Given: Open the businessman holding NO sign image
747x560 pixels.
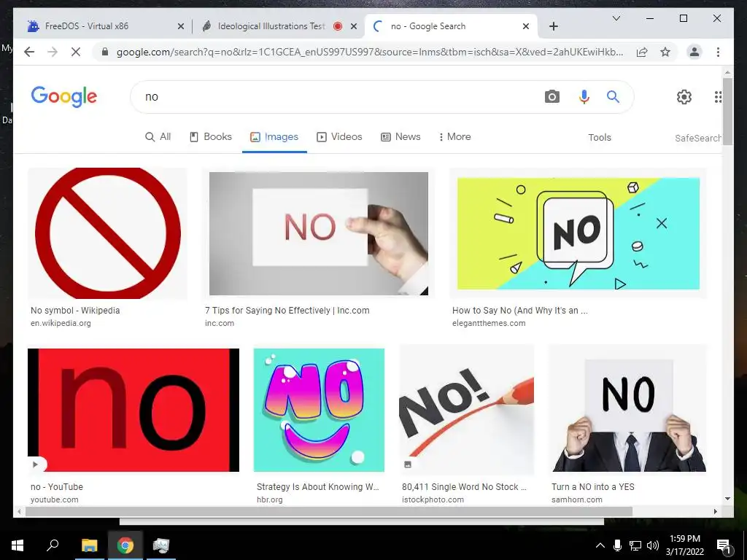Looking at the screenshot, I should (628, 410).
